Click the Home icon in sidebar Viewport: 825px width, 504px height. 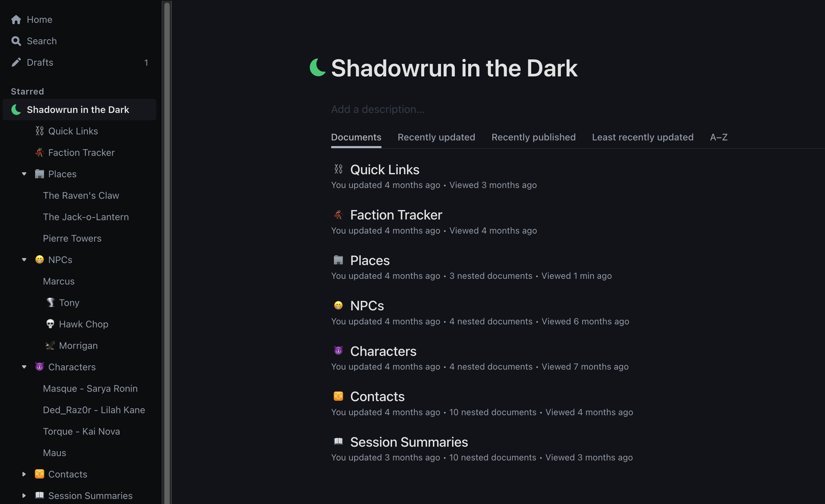coord(16,20)
